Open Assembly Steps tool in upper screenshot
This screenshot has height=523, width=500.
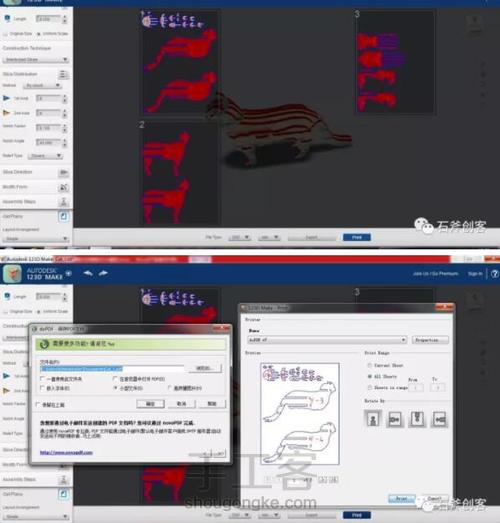click(x=63, y=202)
